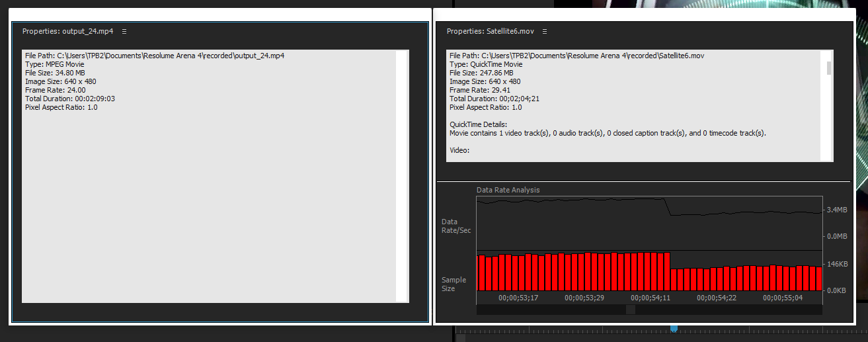Click the 00;00;53;17 timecode label

click(x=518, y=298)
